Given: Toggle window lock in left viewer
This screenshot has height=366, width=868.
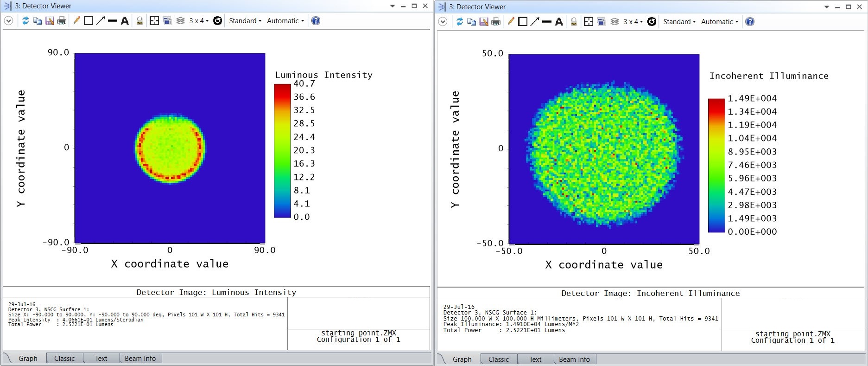Looking at the screenshot, I should pos(139,21).
